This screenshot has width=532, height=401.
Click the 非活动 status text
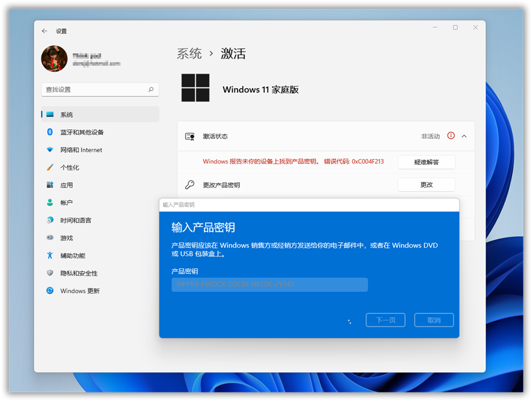point(431,136)
